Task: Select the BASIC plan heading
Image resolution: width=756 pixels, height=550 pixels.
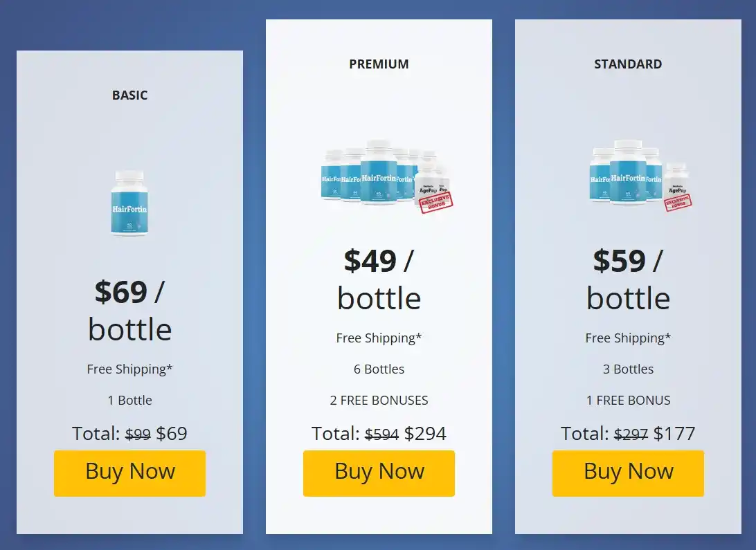Action: point(129,95)
